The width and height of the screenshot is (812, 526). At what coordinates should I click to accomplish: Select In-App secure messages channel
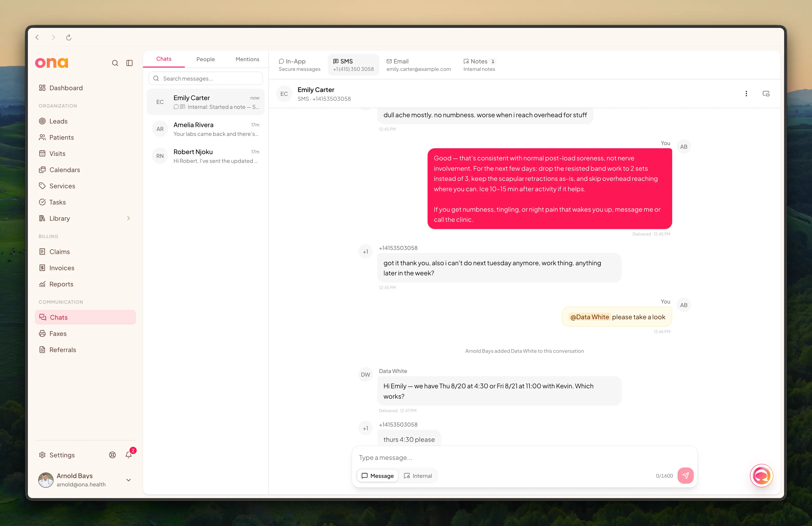click(299, 65)
